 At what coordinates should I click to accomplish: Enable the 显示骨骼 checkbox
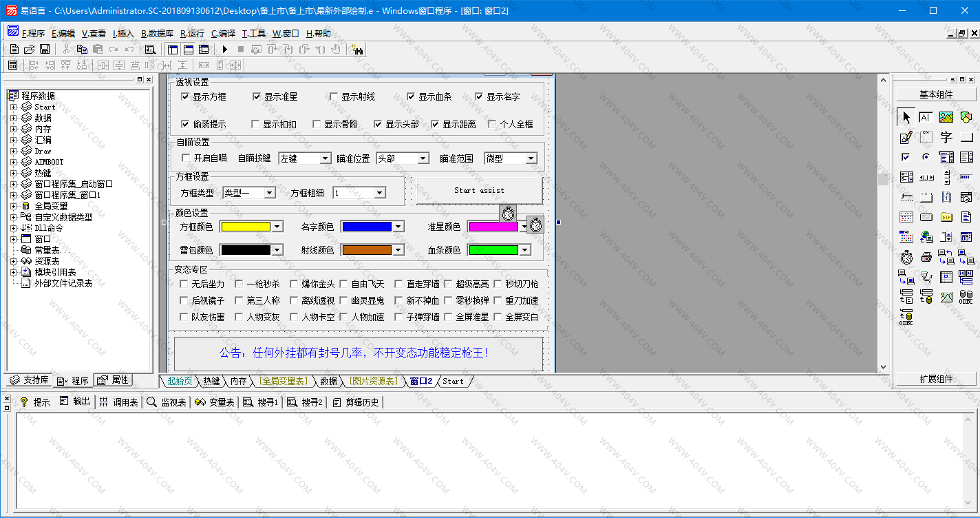click(x=317, y=125)
